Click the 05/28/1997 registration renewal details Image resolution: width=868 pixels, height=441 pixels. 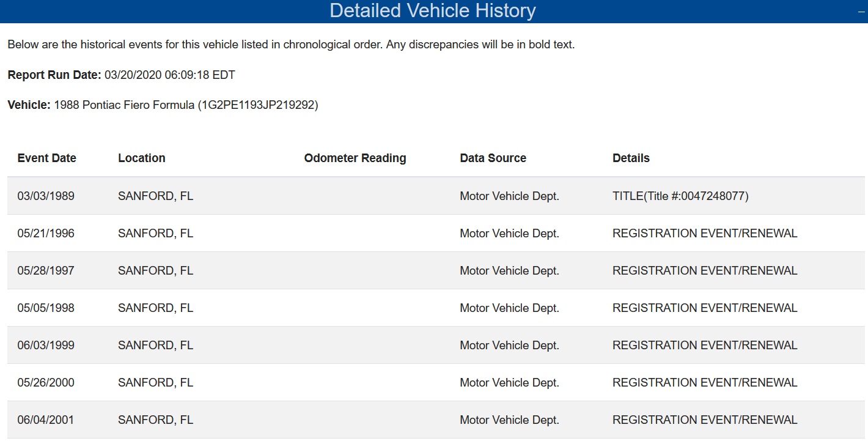click(705, 271)
